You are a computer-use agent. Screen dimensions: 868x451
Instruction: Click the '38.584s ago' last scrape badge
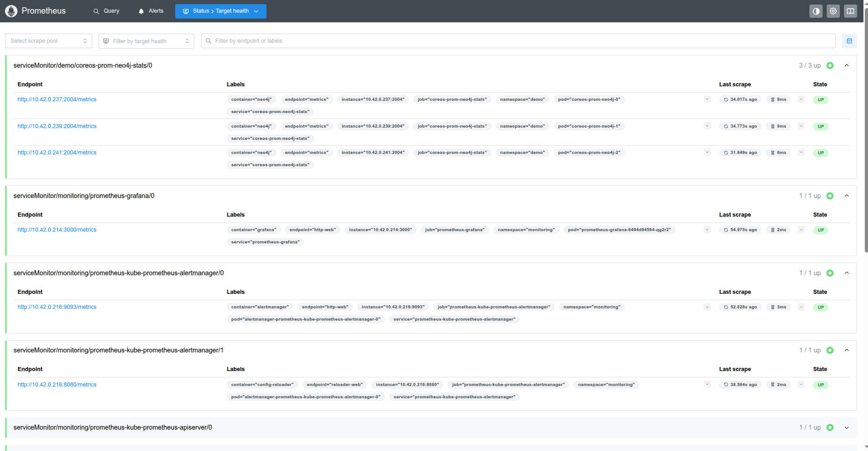pyautogui.click(x=740, y=385)
